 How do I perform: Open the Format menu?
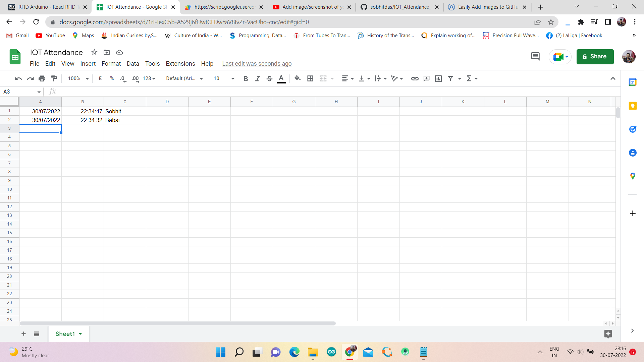[x=111, y=64]
